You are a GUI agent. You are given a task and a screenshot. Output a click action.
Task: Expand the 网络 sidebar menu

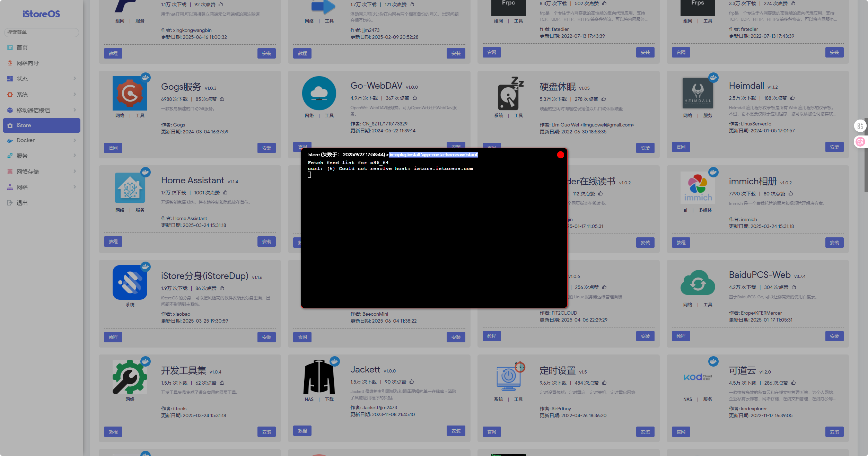(42, 187)
